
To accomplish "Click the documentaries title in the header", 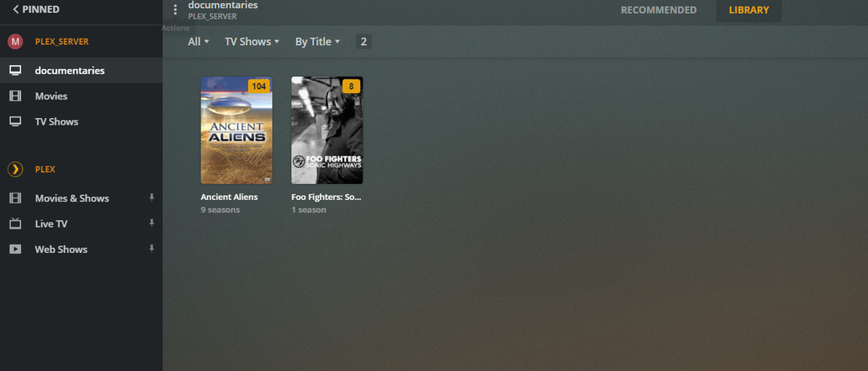I will 223,6.
